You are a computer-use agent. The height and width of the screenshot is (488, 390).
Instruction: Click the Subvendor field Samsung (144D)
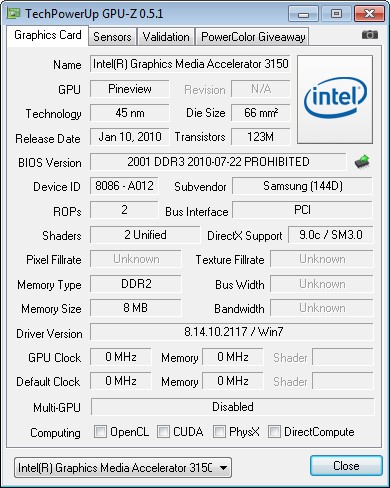pos(303,186)
